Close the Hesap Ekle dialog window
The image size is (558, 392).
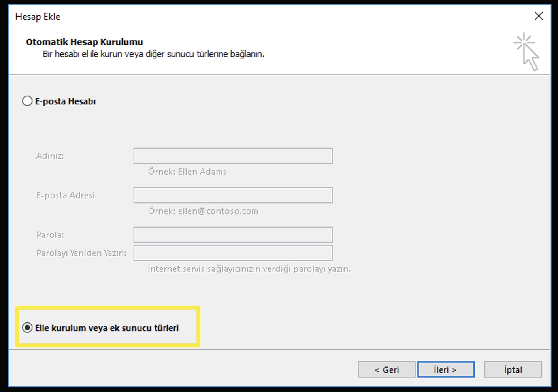[539, 16]
